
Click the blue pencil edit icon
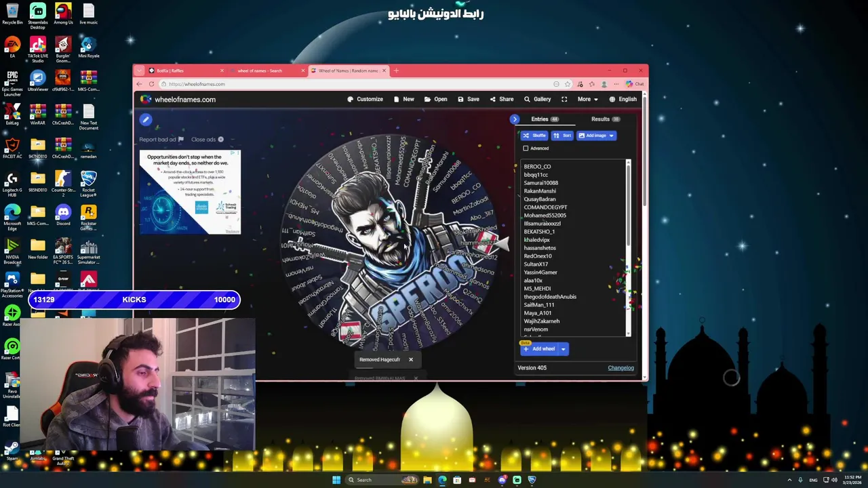pos(145,120)
